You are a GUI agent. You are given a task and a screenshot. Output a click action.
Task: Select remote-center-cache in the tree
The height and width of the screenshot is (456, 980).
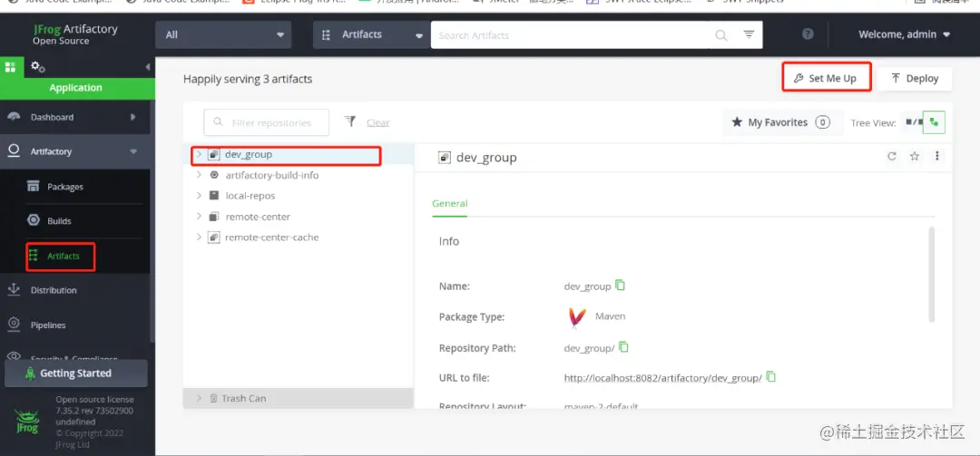coord(272,237)
